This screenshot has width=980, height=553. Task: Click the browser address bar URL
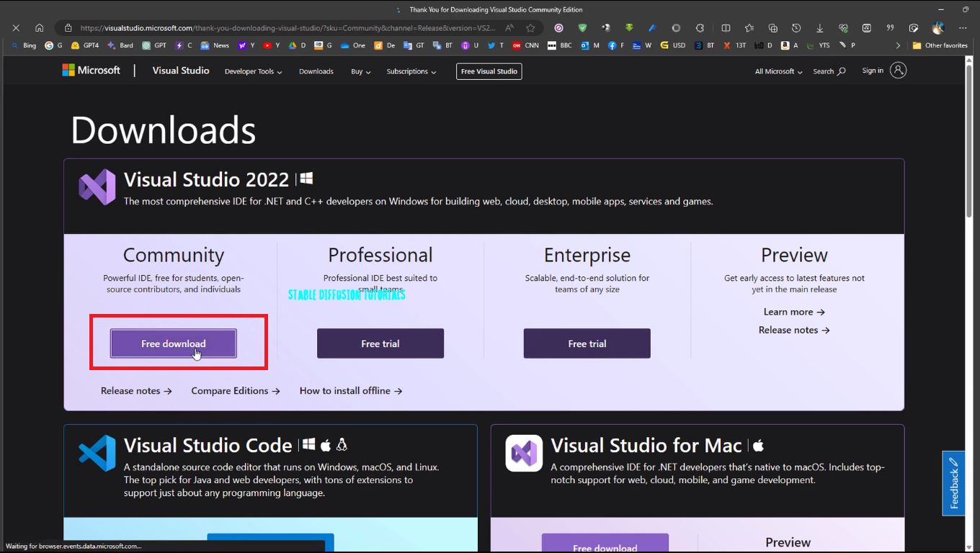[288, 28]
